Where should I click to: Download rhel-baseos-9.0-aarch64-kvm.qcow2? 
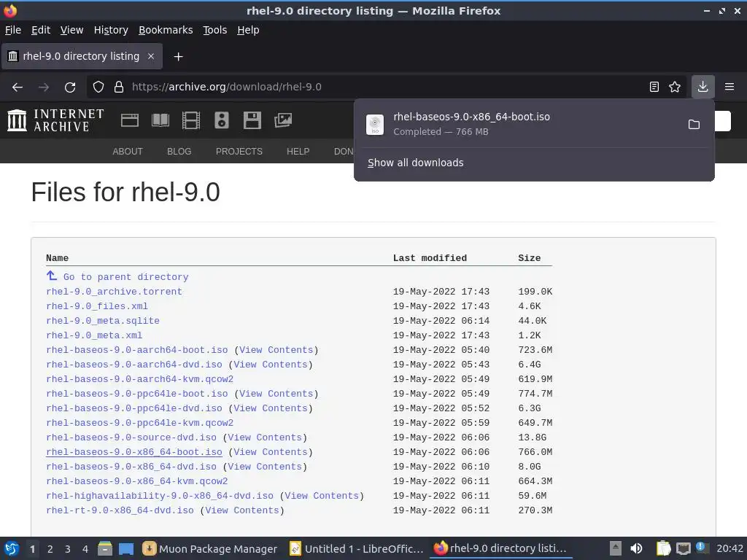pyautogui.click(x=139, y=379)
